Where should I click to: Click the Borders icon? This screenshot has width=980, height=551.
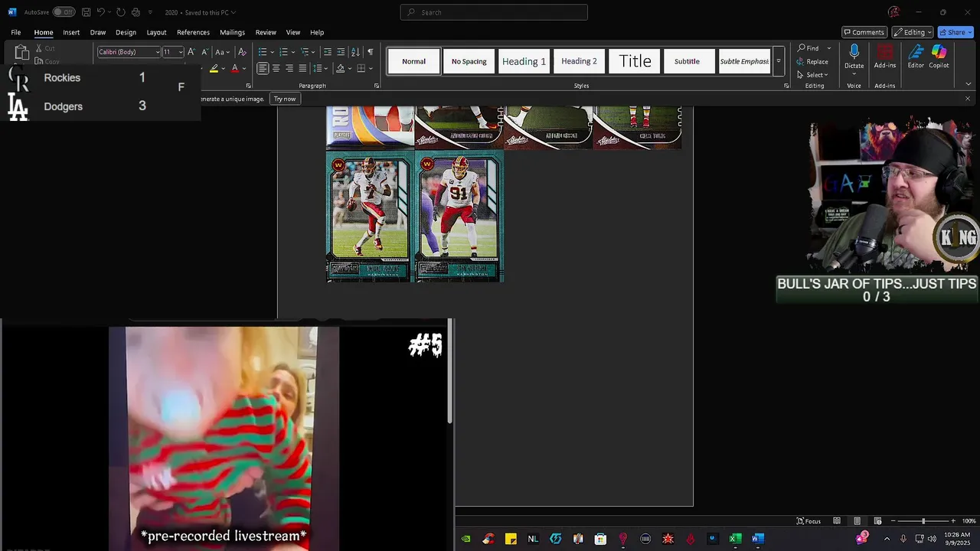pos(361,68)
